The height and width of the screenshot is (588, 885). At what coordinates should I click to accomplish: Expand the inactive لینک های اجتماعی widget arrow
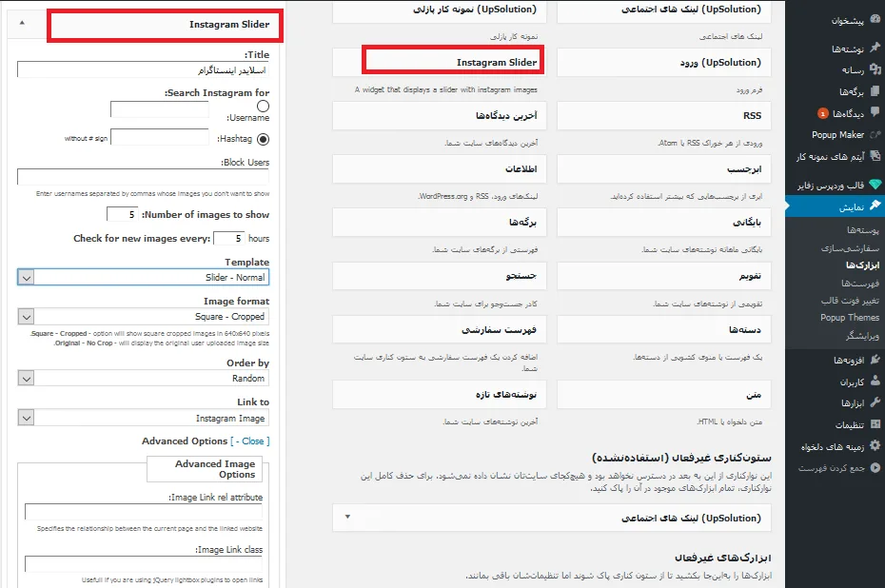pos(347,517)
